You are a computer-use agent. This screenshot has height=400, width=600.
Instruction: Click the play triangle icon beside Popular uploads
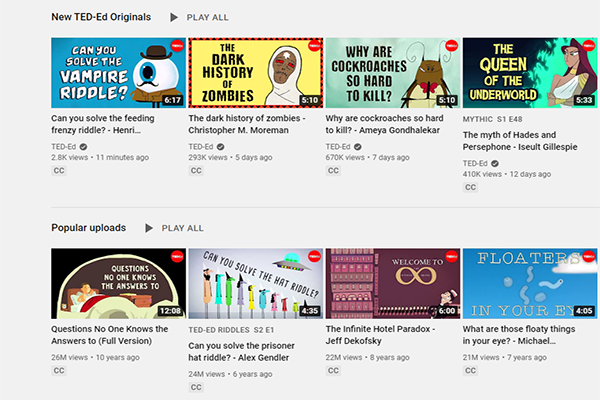click(x=149, y=228)
